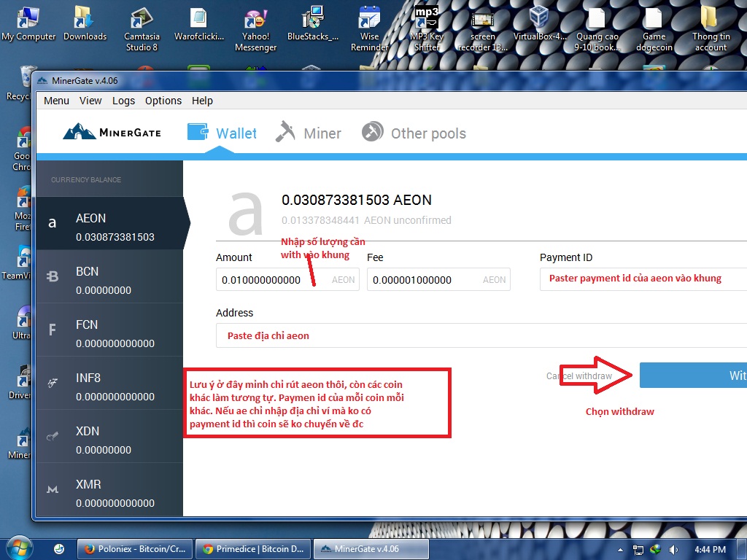Click the Windows Start button

[x=18, y=548]
